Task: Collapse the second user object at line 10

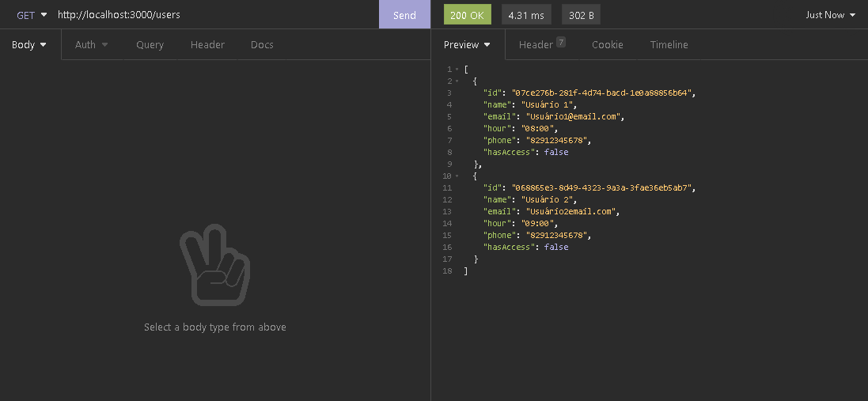Action: (457, 176)
